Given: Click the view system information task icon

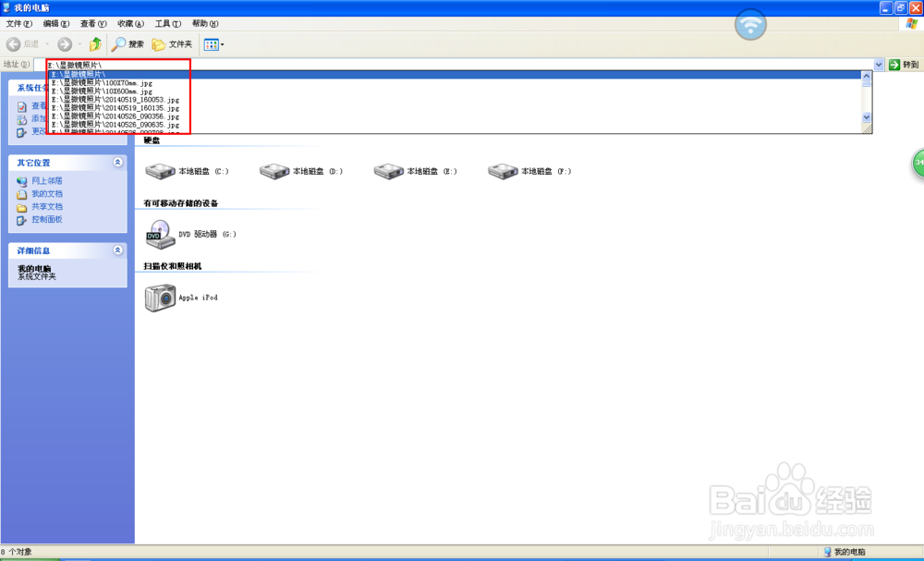Looking at the screenshot, I should tap(22, 106).
